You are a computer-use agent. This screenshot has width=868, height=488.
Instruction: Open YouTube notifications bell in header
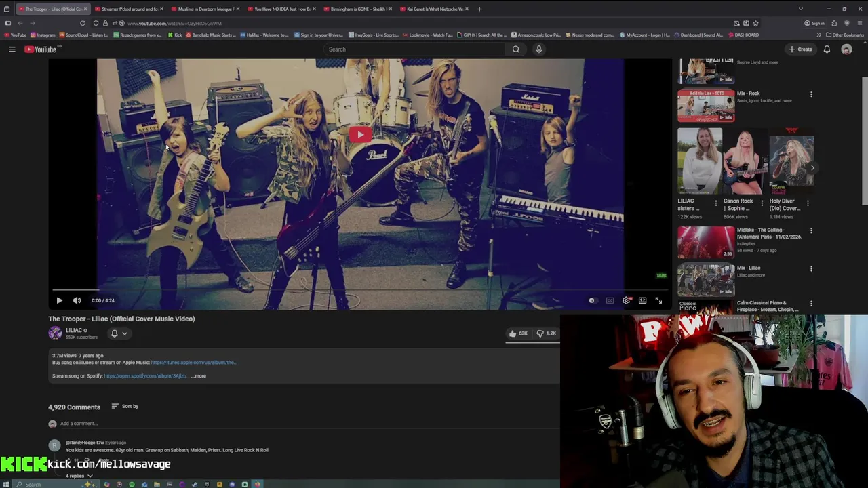827,49
